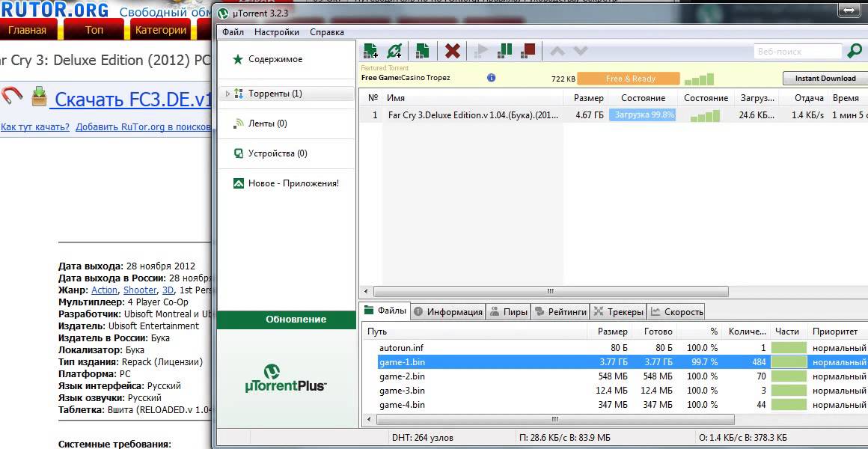
Task: Click Add Torrent from URL icon
Action: [394, 51]
